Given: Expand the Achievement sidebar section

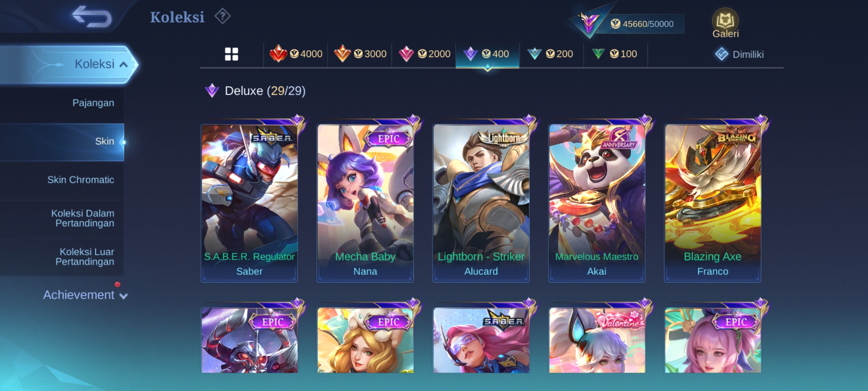Looking at the screenshot, I should click(x=85, y=295).
